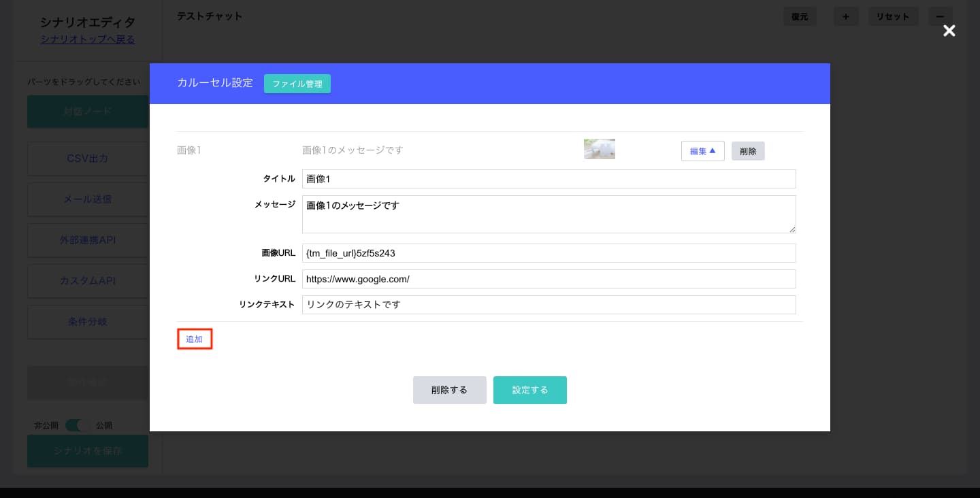Click the 復元 button in top bar

pos(800,16)
